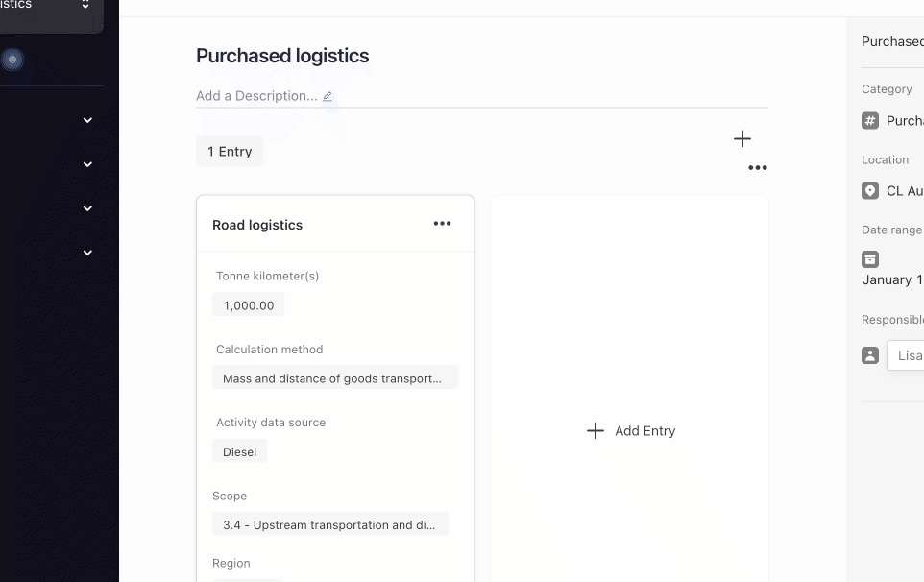Click the glowing circle icon in sidebar

12,60
